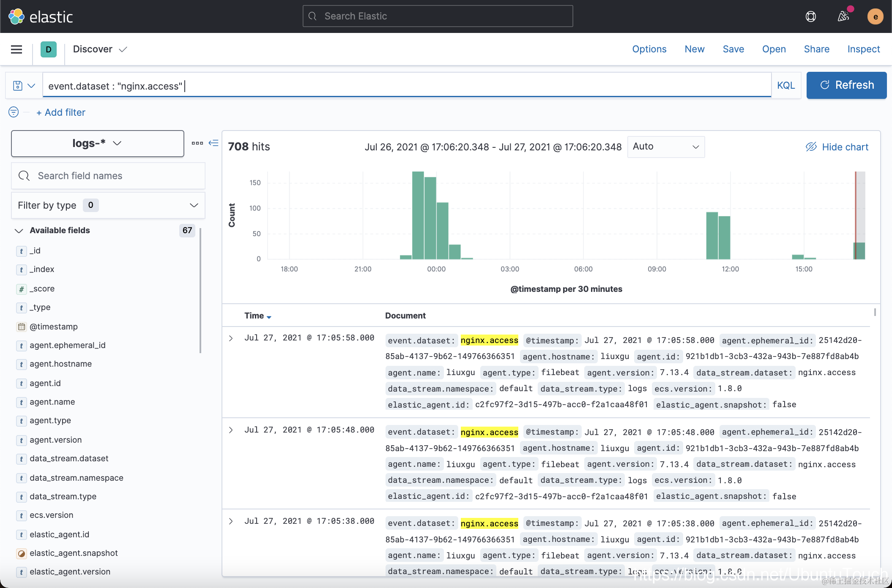
Task: Open the newsfeed celebration icon
Action: [x=843, y=16]
